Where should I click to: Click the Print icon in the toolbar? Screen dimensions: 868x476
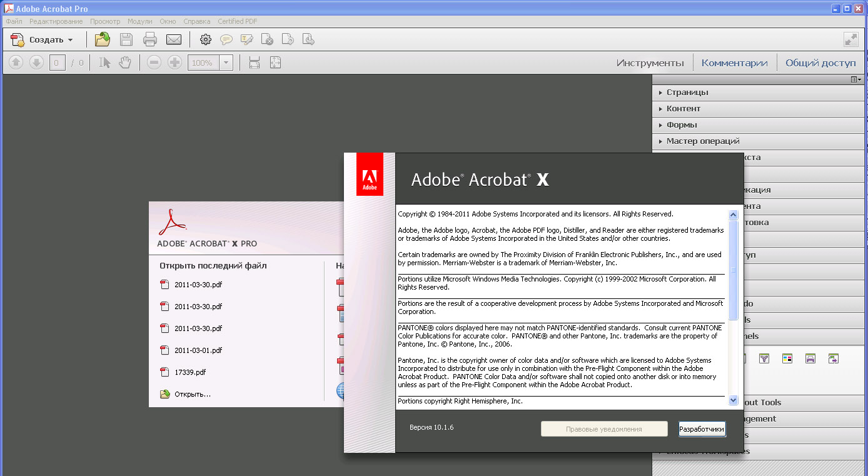tap(150, 39)
